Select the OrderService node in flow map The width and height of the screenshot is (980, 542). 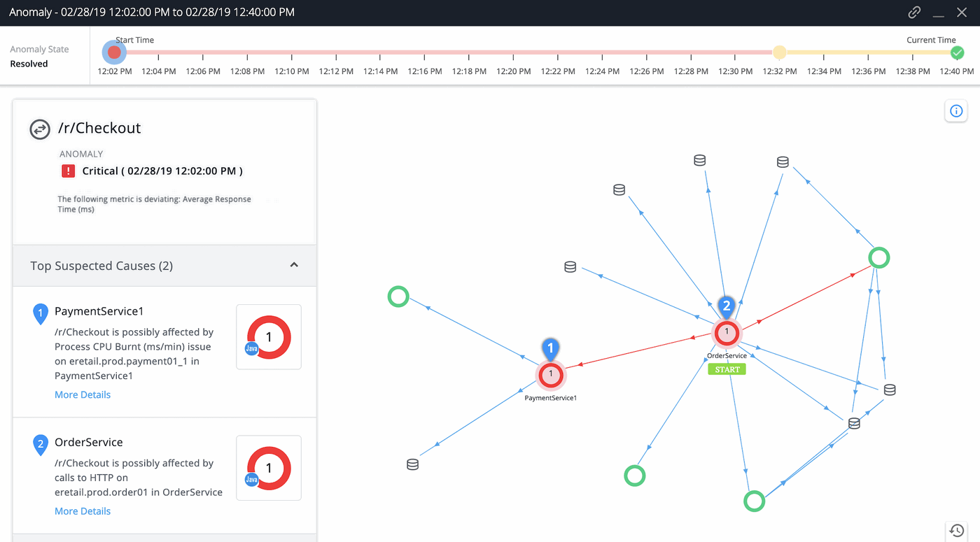[727, 332]
